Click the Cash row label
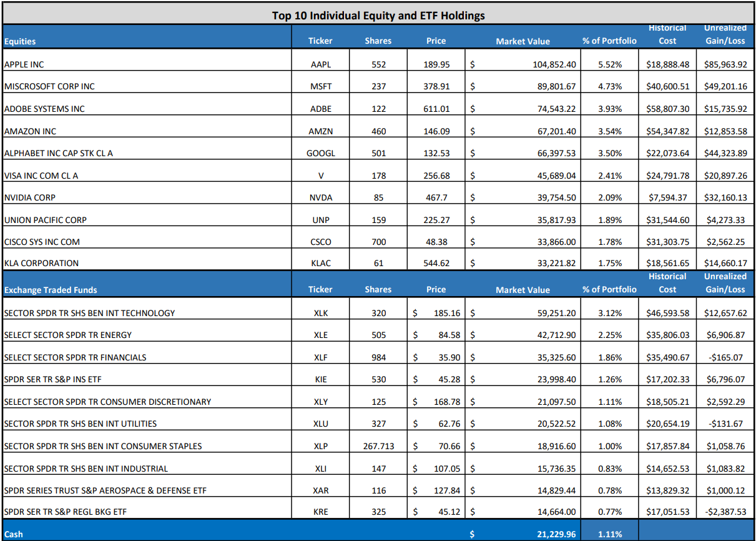 pos(13,535)
